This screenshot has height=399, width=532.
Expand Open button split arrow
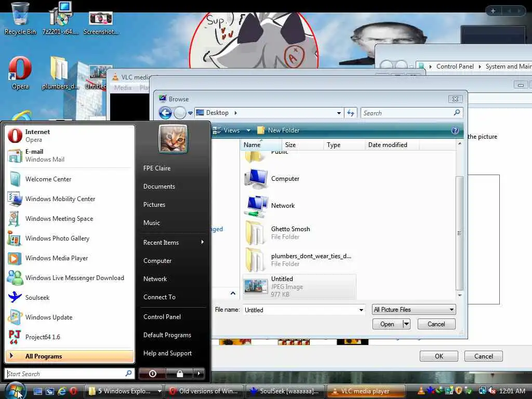(407, 324)
